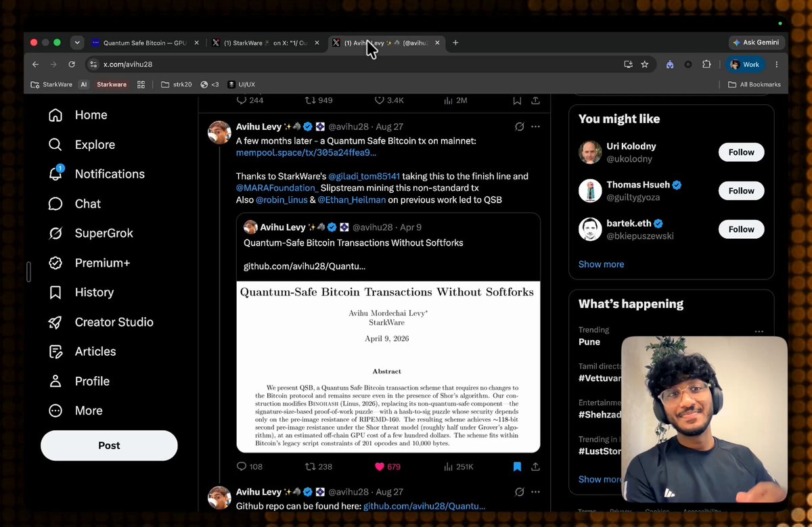Image resolution: width=812 pixels, height=527 pixels.
Task: Open Chrome's three-dot menu
Action: point(776,64)
